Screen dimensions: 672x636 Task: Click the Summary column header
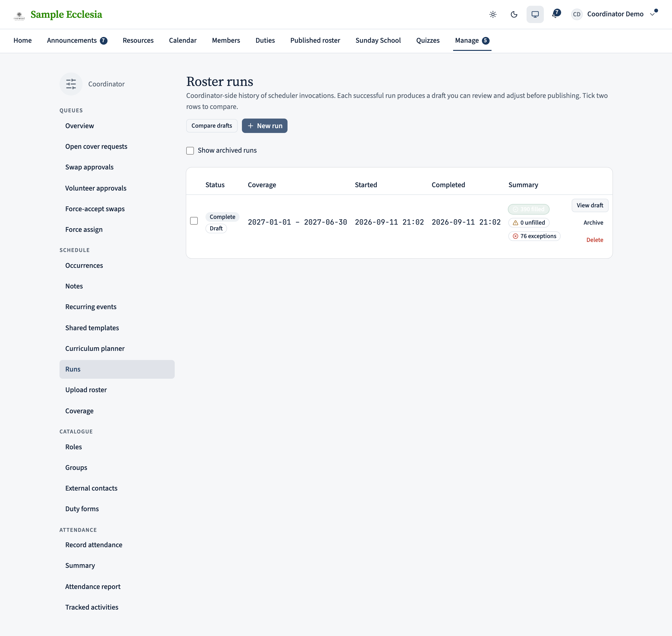coord(523,185)
